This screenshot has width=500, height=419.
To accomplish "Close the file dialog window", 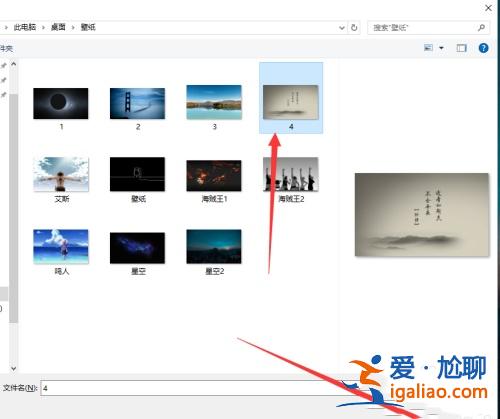I will pyautogui.click(x=488, y=8).
